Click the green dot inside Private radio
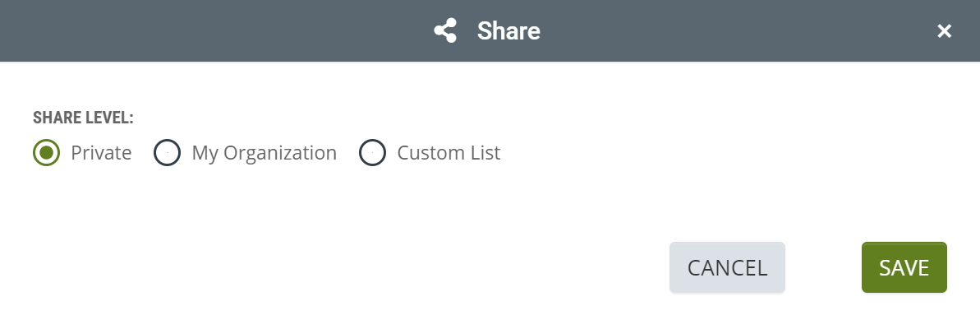The height and width of the screenshot is (315, 980). pos(46,153)
